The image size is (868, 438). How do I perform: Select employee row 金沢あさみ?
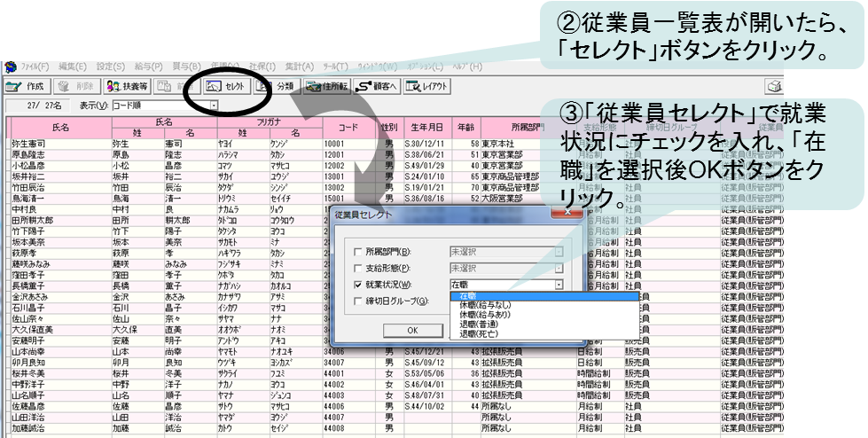[395, 297]
